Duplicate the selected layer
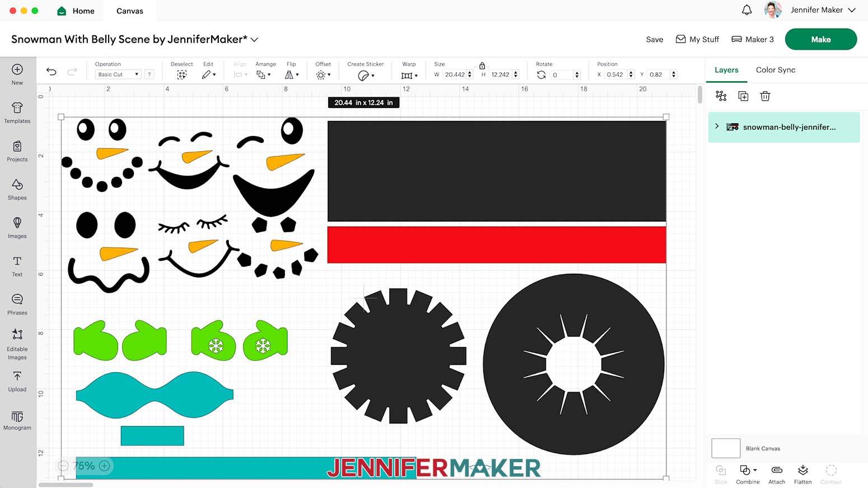The image size is (868, 488). [743, 96]
